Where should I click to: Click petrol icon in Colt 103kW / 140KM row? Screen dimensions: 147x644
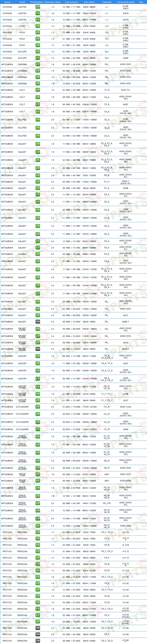point(38,112)
